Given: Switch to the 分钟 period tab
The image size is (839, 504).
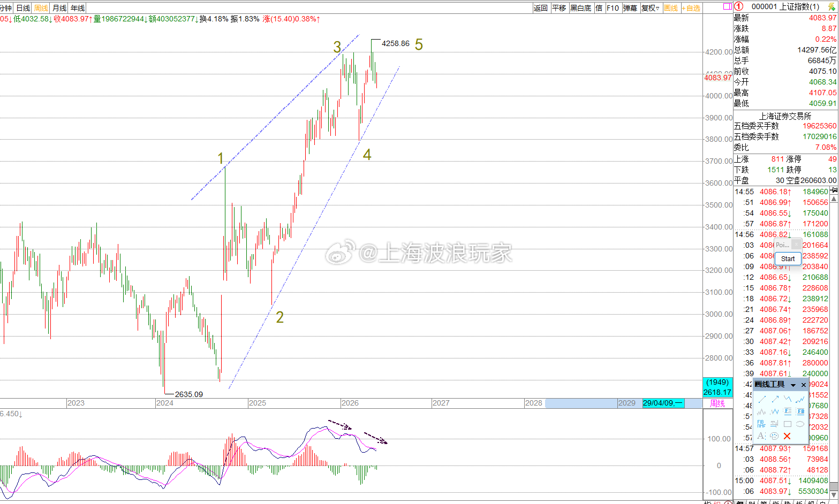Looking at the screenshot, I should tap(6, 8).
